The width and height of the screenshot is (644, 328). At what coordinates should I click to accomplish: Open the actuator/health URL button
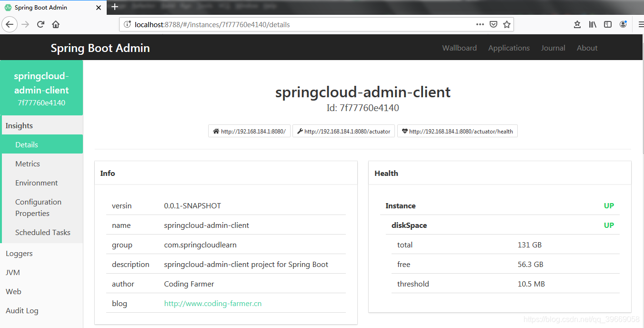tap(457, 131)
